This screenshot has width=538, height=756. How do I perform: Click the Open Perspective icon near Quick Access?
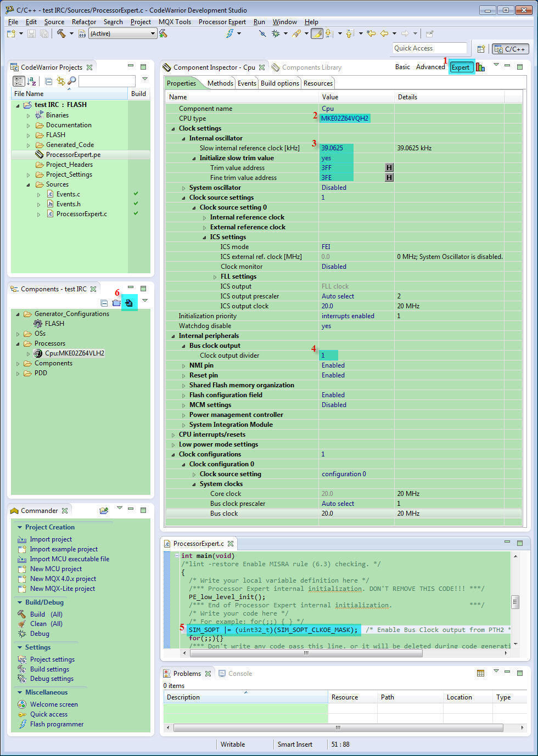pyautogui.click(x=481, y=49)
